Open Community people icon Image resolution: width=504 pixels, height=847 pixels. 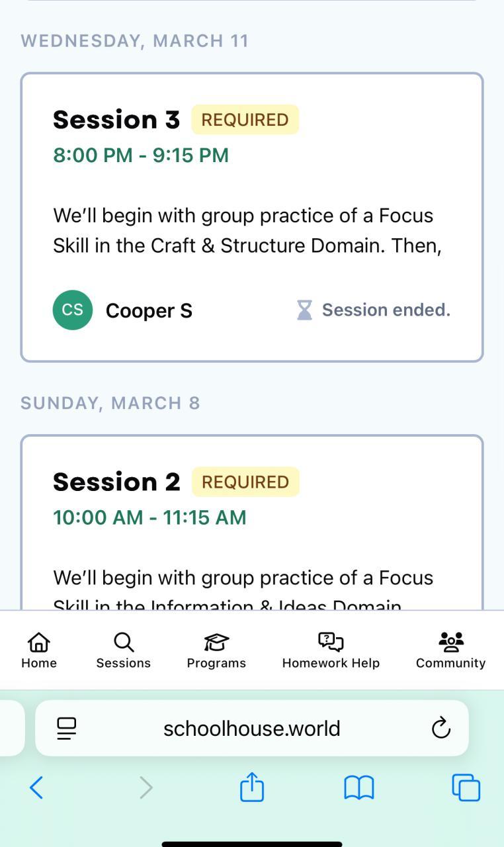[451, 642]
